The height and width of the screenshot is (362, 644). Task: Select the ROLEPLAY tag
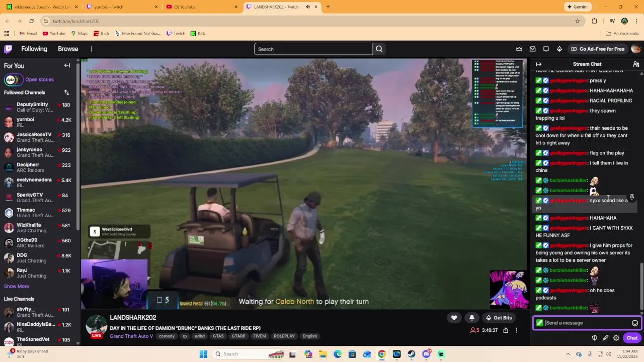pyautogui.click(x=284, y=336)
